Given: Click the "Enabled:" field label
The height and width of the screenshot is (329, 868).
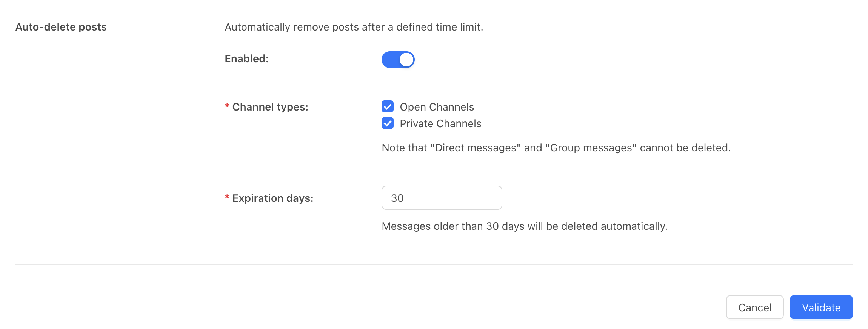Looking at the screenshot, I should click(246, 59).
